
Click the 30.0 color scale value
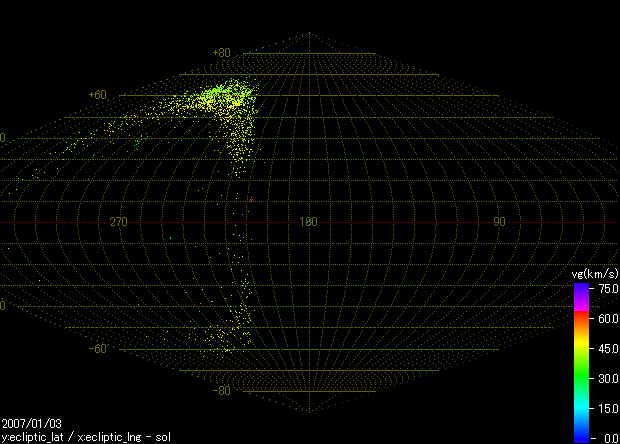point(607,378)
